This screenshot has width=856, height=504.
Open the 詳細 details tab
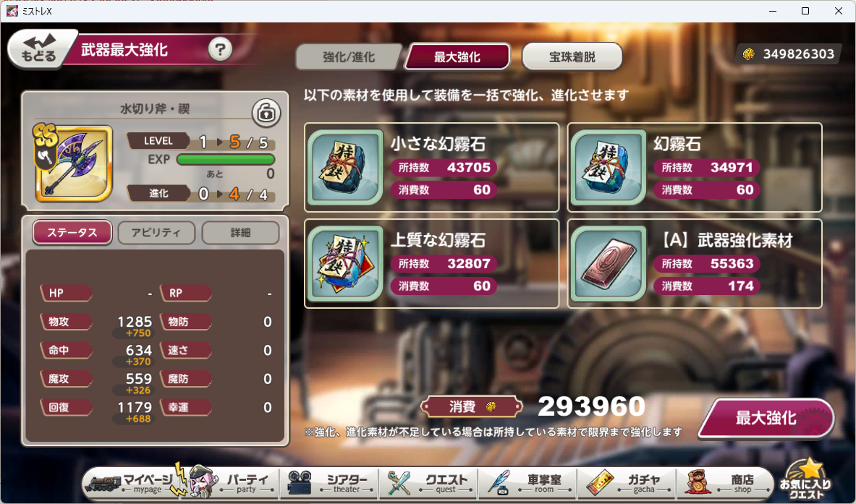click(241, 232)
